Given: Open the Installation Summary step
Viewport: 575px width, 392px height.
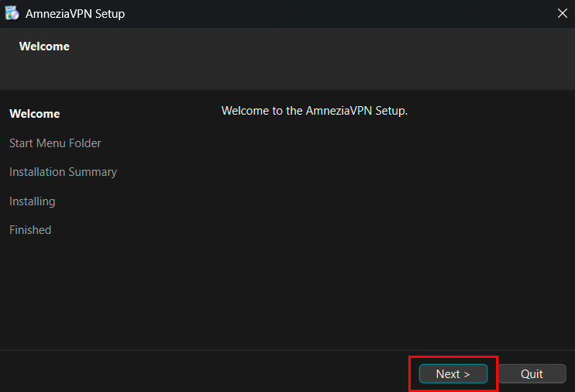Looking at the screenshot, I should click(63, 172).
